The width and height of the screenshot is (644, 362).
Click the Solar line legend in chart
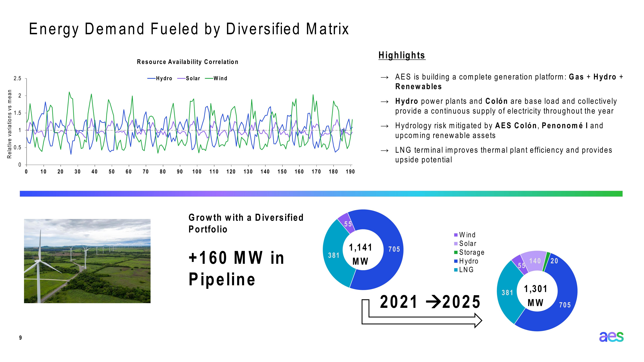tap(189, 78)
